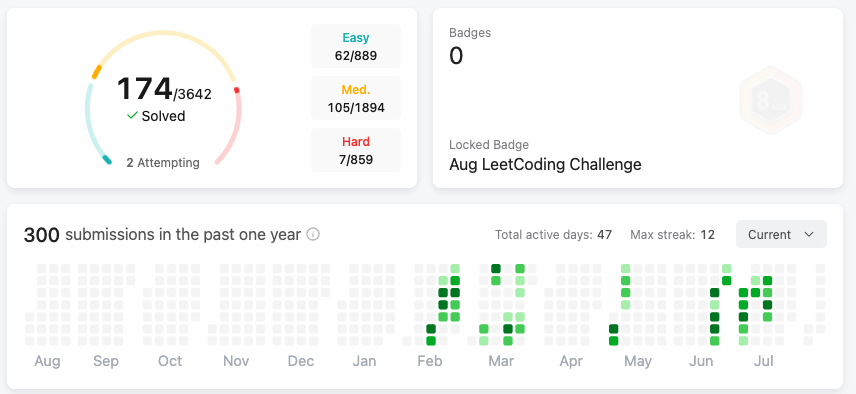Click the Max streak 12 stat
Viewport: 856px width, 394px height.
click(673, 235)
